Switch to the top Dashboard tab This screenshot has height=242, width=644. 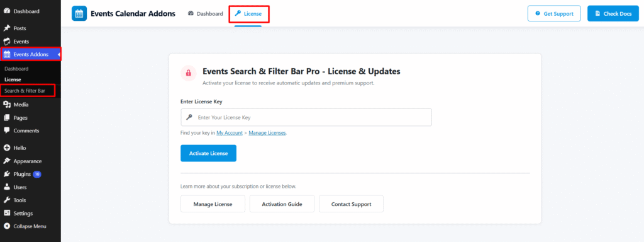click(x=206, y=14)
